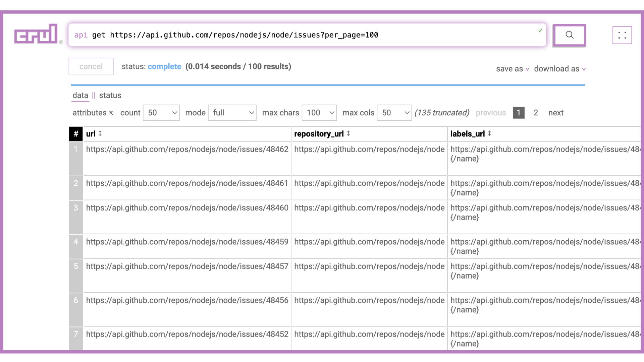Switch to the status tab

click(x=110, y=95)
